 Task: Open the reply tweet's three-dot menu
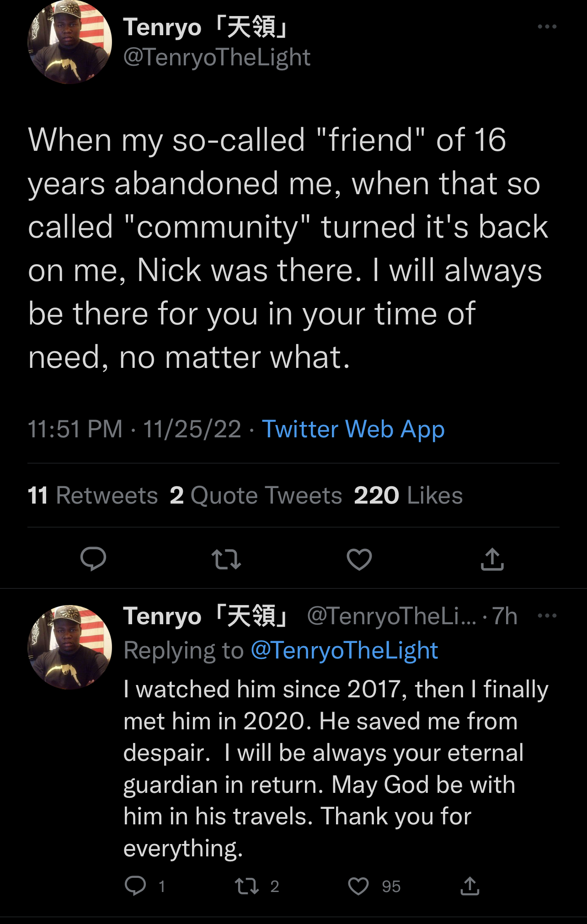547,616
